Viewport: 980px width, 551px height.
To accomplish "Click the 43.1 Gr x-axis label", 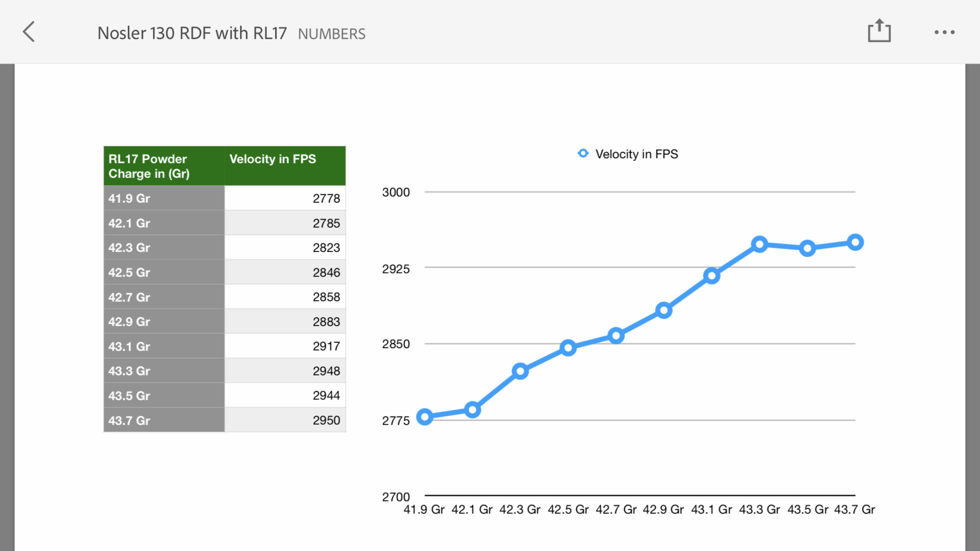I will 712,509.
